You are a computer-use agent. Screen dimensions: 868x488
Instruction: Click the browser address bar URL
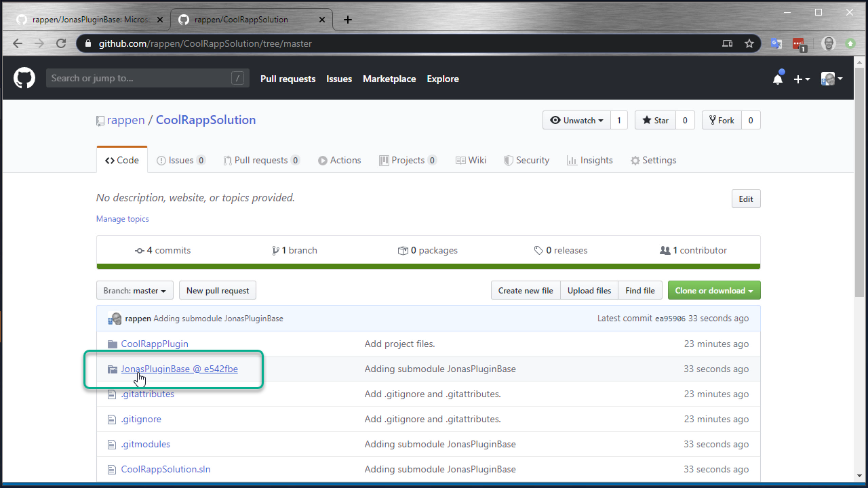205,43
